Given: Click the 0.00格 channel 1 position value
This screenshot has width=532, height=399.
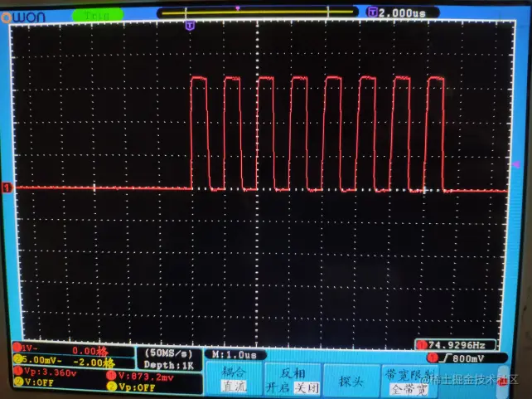Looking at the screenshot, I should click(x=90, y=351).
